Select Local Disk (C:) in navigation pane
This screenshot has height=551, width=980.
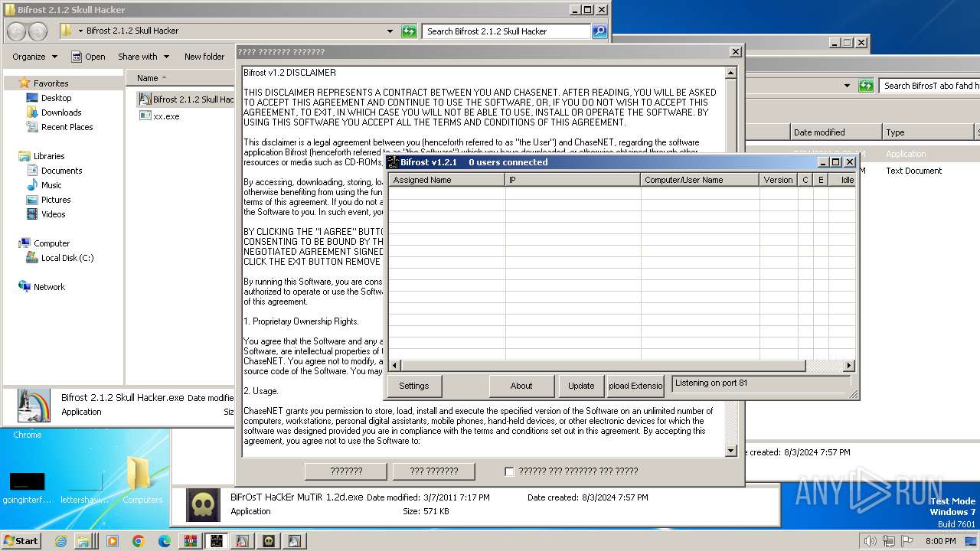point(67,258)
